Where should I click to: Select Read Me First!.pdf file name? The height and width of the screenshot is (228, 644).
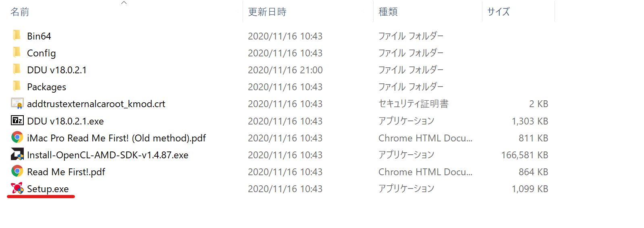coord(66,172)
